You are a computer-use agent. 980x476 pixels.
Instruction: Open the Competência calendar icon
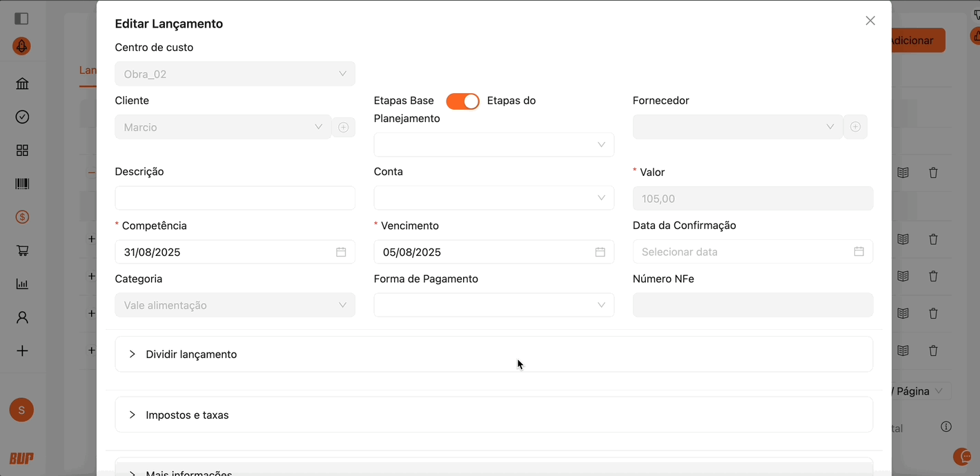341,252
